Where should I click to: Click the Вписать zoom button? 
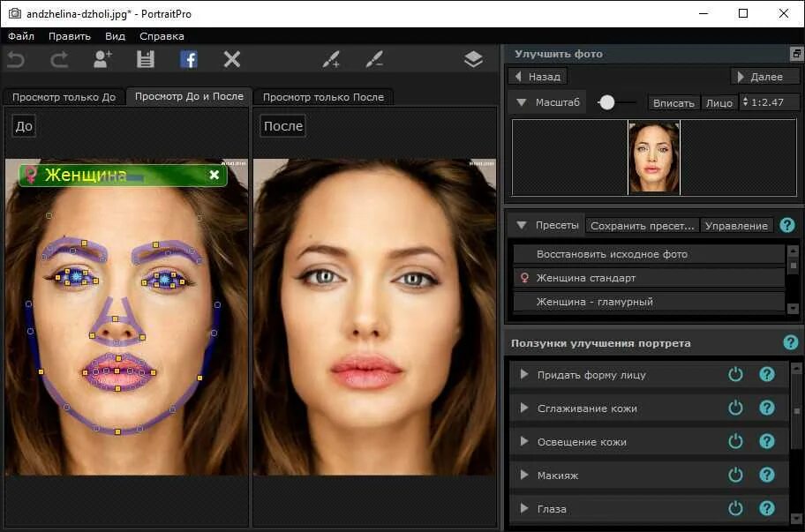673,103
